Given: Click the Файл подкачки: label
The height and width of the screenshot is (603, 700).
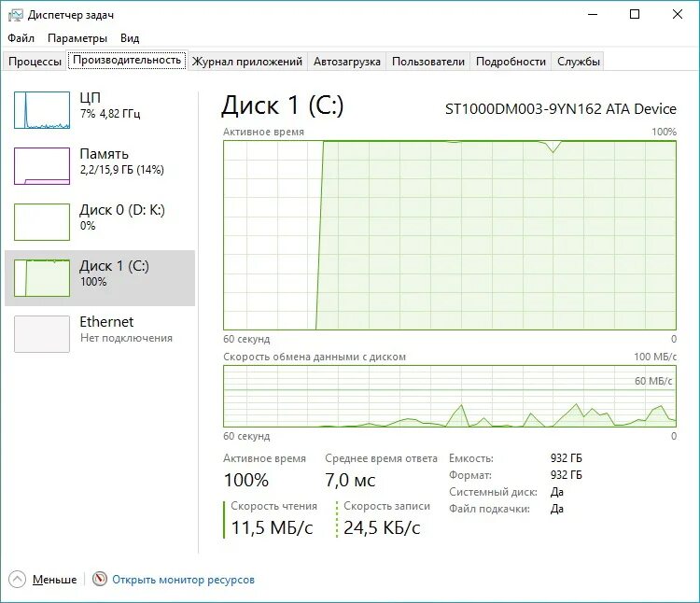Looking at the screenshot, I should click(x=489, y=509).
